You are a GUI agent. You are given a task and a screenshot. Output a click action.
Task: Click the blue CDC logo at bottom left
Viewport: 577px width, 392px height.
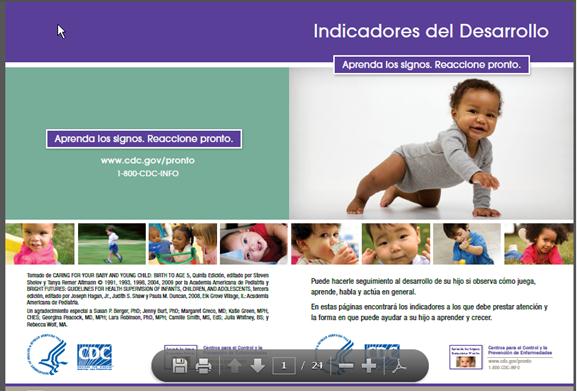coord(95,357)
